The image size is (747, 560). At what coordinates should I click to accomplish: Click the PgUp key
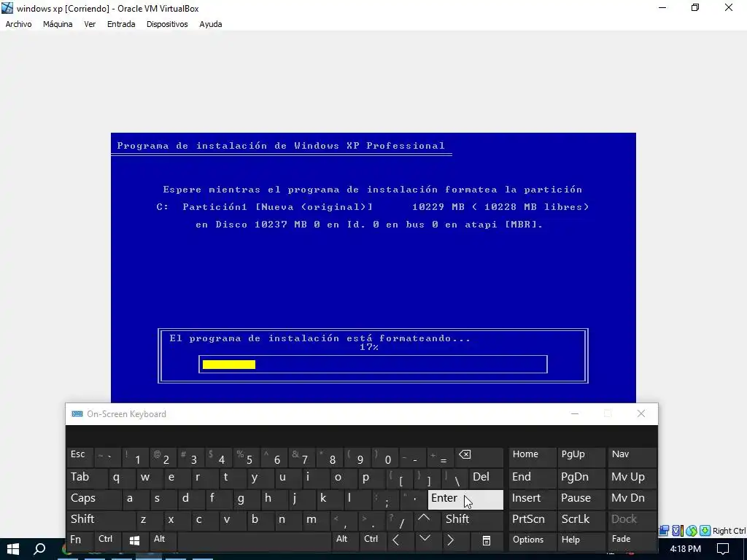[580, 456]
